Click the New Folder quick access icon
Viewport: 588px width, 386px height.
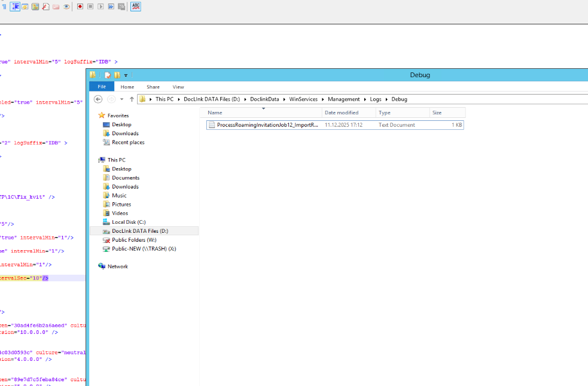[x=117, y=75]
